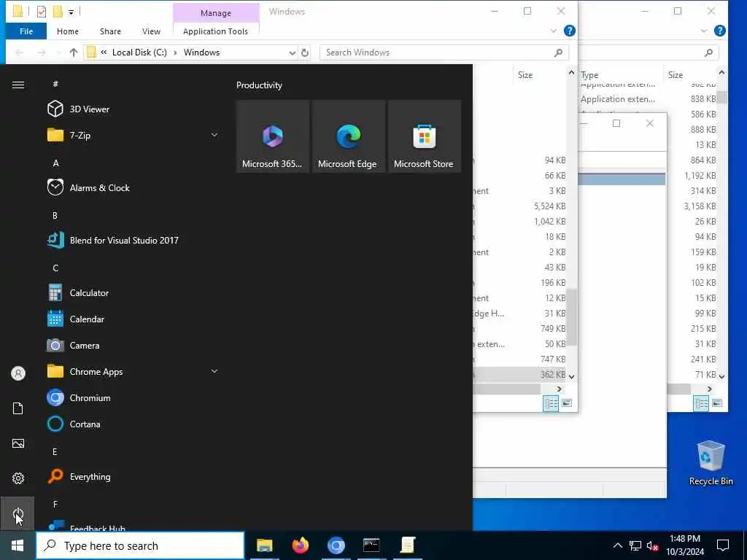The height and width of the screenshot is (560, 747).
Task: Click the taskbar search box
Action: click(140, 545)
